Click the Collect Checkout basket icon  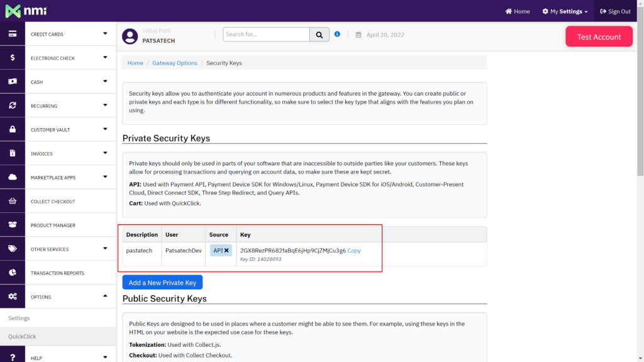coord(12,201)
